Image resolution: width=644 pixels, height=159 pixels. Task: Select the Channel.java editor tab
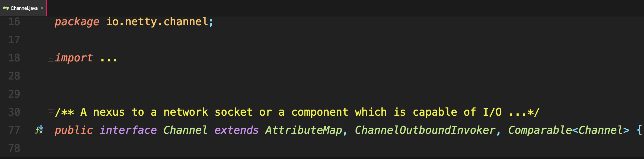[23, 8]
